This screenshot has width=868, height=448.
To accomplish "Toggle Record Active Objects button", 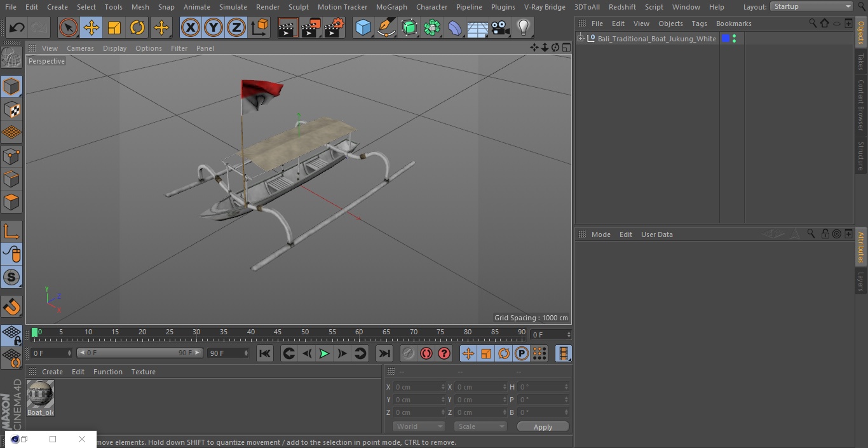I will [x=409, y=353].
